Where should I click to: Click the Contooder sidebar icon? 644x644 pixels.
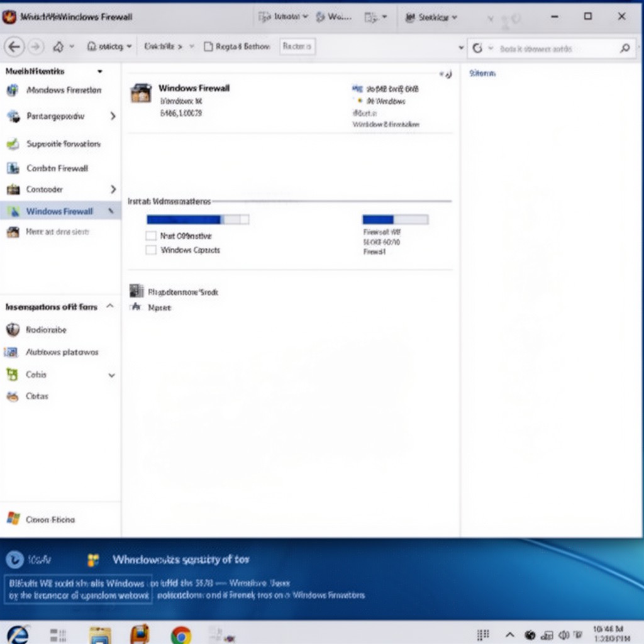(13, 189)
